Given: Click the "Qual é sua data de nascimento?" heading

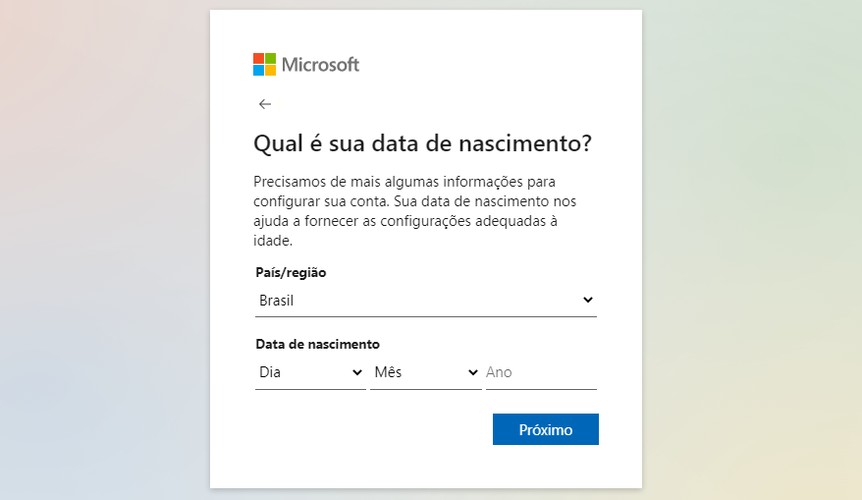Looking at the screenshot, I should coord(423,143).
